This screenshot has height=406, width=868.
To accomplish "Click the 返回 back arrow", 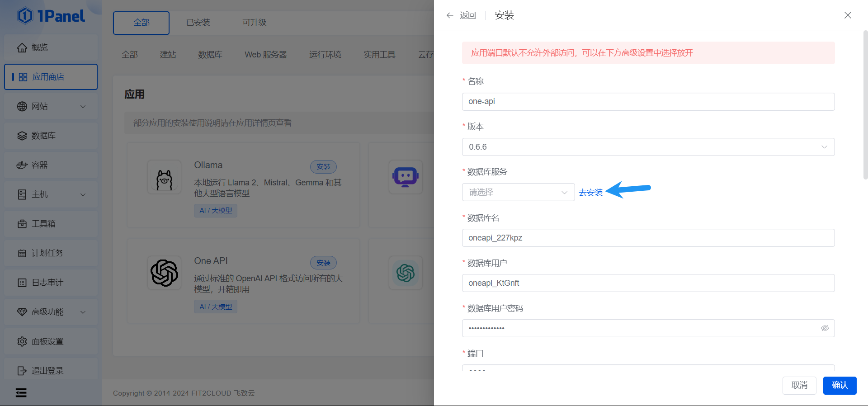I will [450, 15].
